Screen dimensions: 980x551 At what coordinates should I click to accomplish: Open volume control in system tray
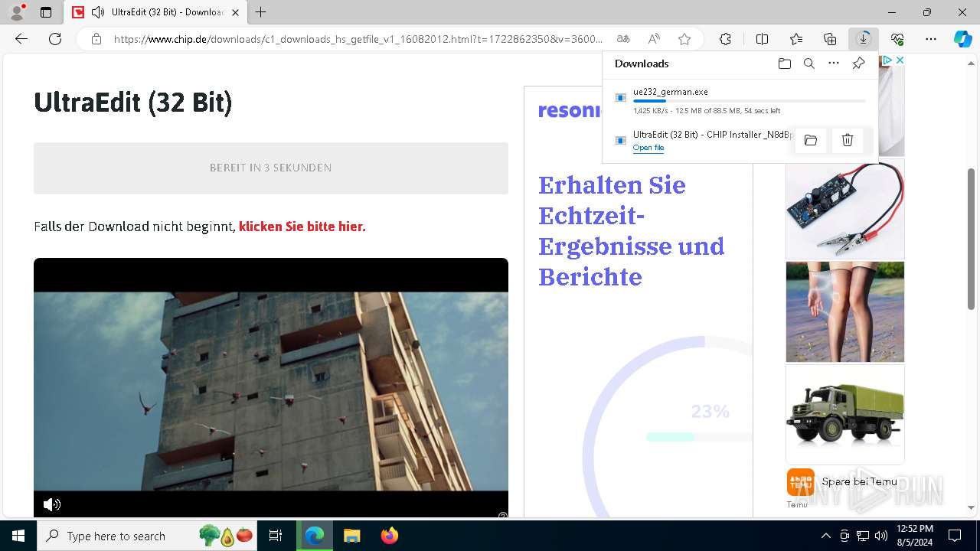[x=880, y=536]
